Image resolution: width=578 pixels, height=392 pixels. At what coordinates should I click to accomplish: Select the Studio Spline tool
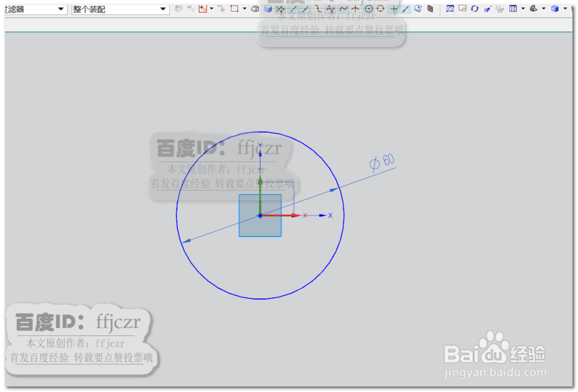pyautogui.click(x=330, y=9)
